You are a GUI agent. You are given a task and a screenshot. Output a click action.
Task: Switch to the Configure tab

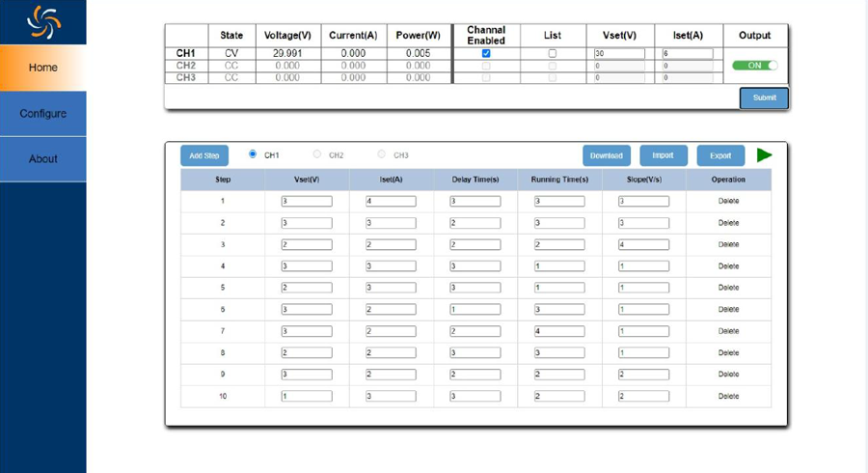[43, 114]
